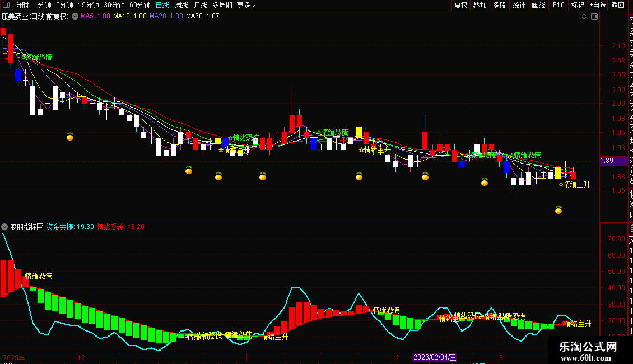
Task: Click the 12 month label on timeline
Action: (81, 357)
